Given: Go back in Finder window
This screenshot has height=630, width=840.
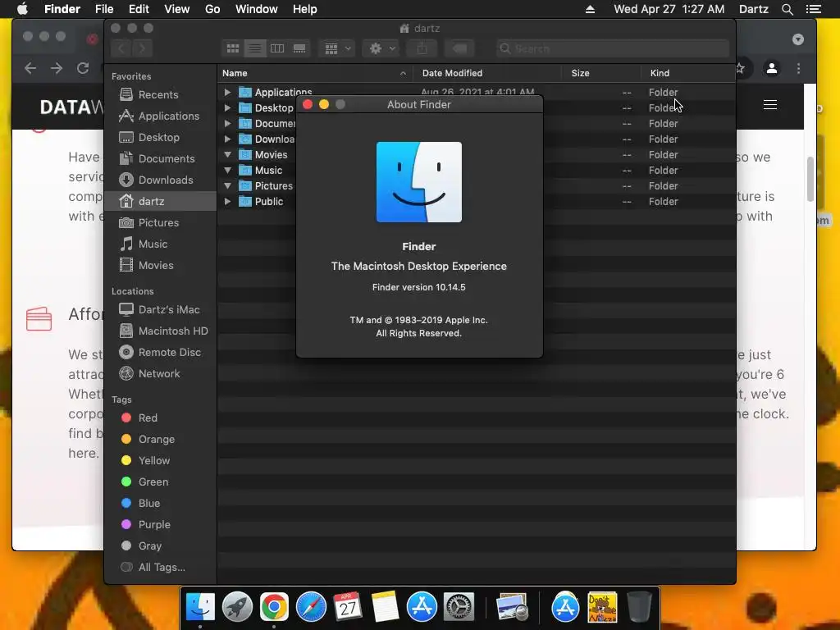Looking at the screenshot, I should tap(121, 48).
